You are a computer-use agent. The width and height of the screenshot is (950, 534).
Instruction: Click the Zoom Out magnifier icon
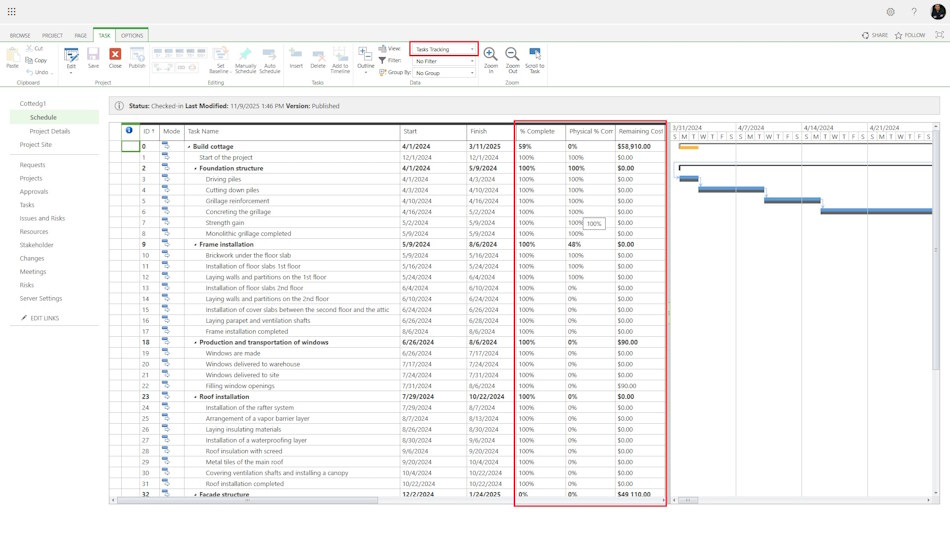(513, 54)
